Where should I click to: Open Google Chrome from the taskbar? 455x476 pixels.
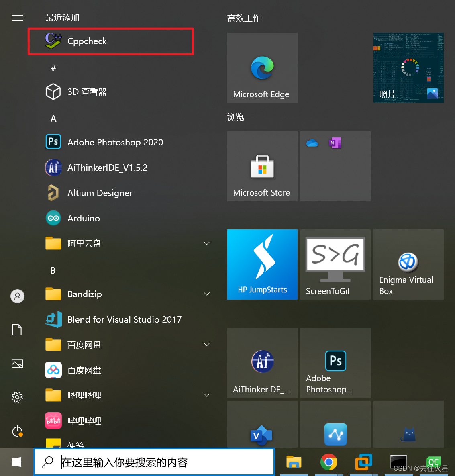[x=328, y=462]
